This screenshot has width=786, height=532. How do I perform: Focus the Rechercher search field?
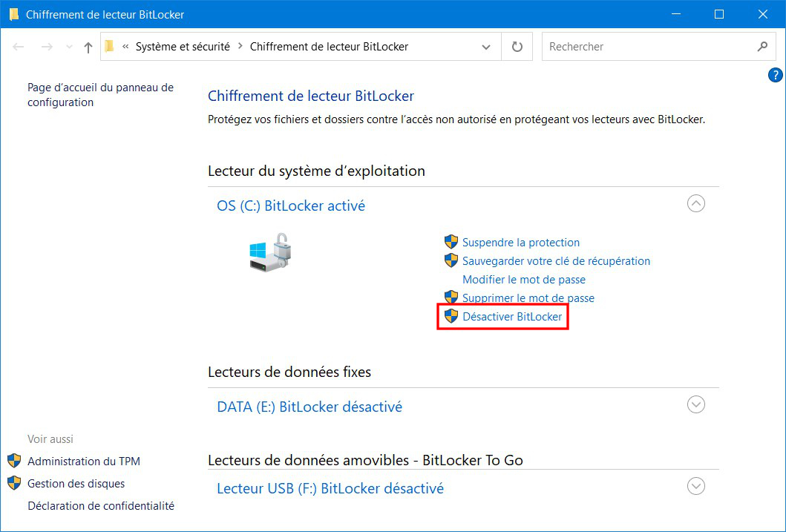click(x=649, y=47)
